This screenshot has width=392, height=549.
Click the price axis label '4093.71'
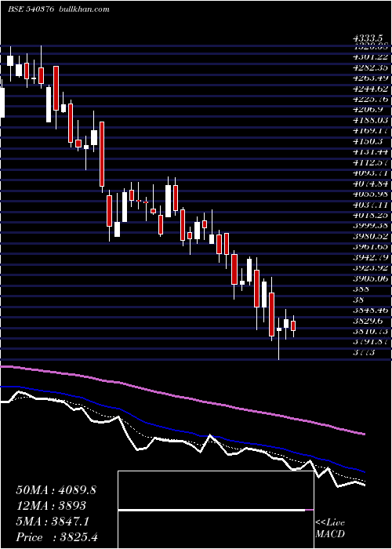coord(370,173)
